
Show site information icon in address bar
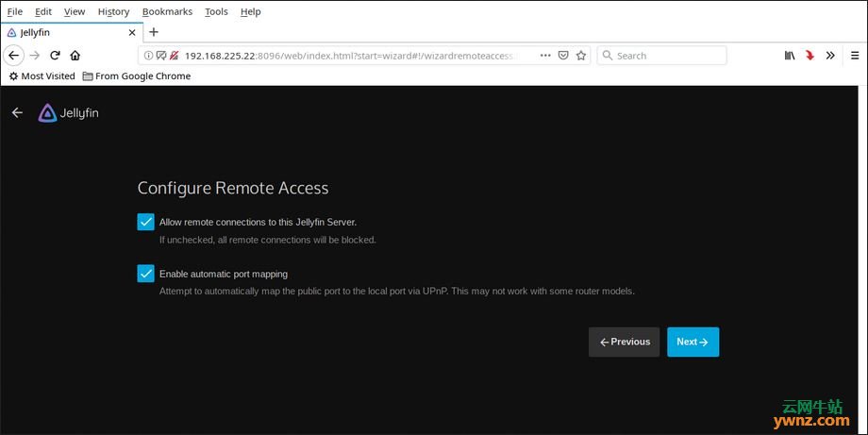point(148,56)
